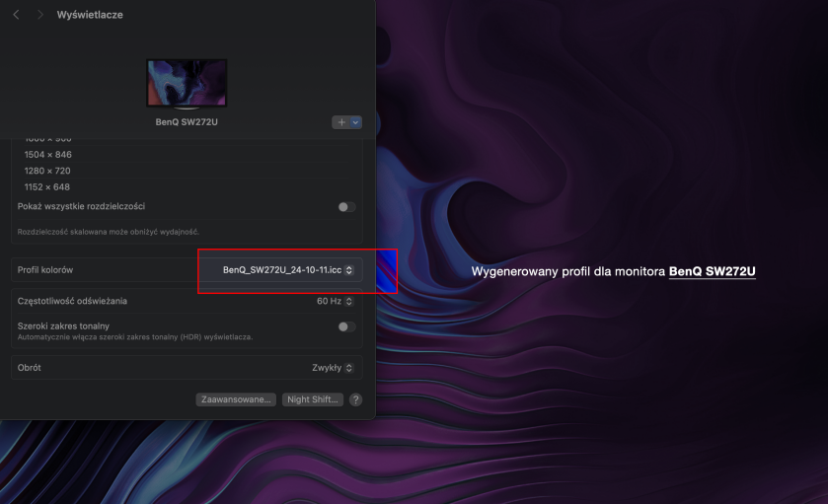Go forward with the right chevron
This screenshot has height=504, width=828.
click(x=40, y=15)
